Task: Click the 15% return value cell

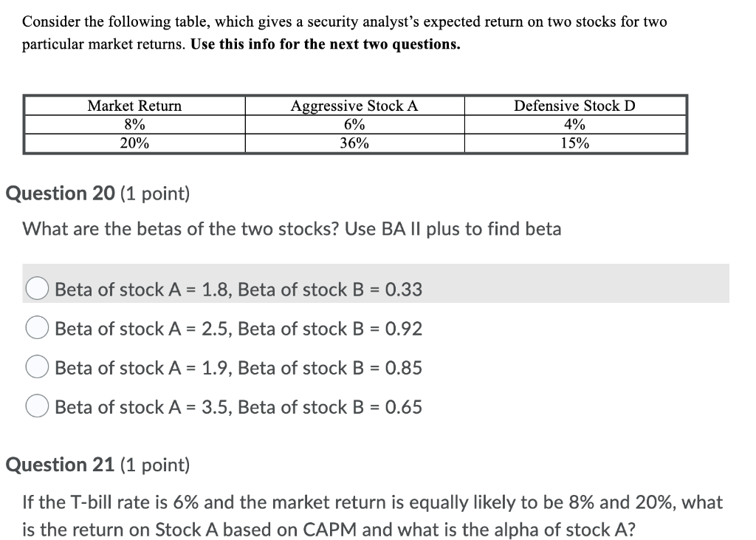Action: 575,143
